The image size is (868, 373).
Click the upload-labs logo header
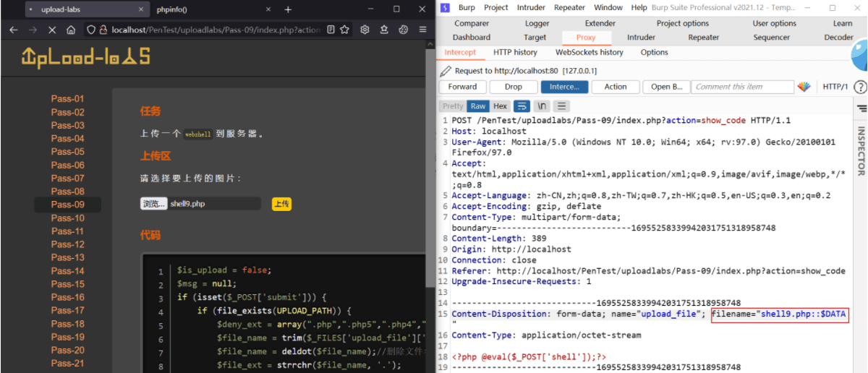coord(86,56)
